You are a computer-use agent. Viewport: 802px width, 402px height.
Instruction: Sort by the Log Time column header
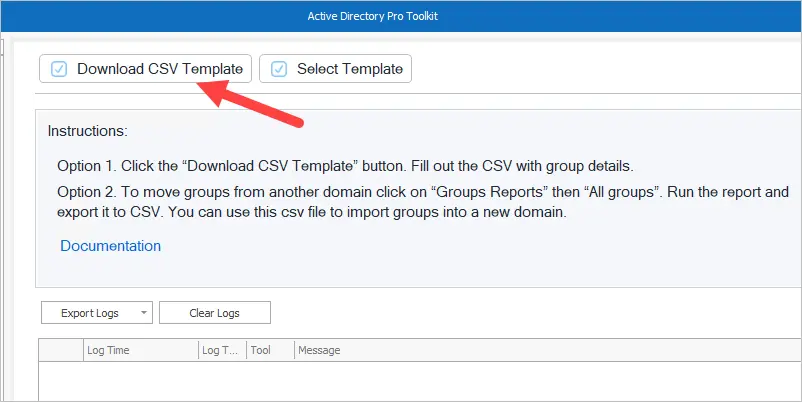(141, 350)
